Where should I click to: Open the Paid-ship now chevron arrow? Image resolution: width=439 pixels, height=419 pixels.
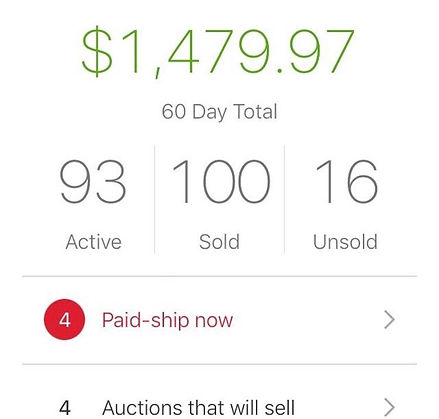pyautogui.click(x=389, y=320)
